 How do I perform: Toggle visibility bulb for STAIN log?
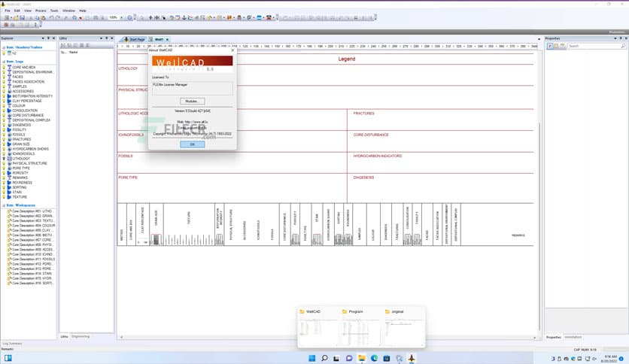click(x=4, y=193)
